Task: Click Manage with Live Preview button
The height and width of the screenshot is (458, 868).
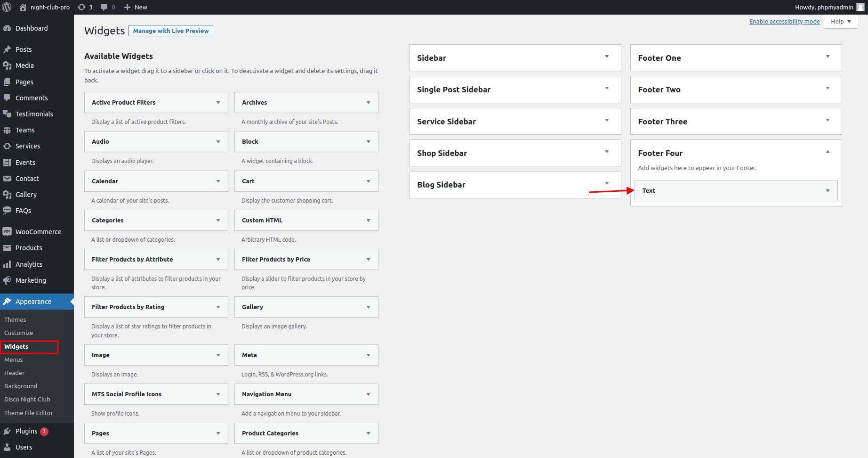Action: [x=171, y=31]
